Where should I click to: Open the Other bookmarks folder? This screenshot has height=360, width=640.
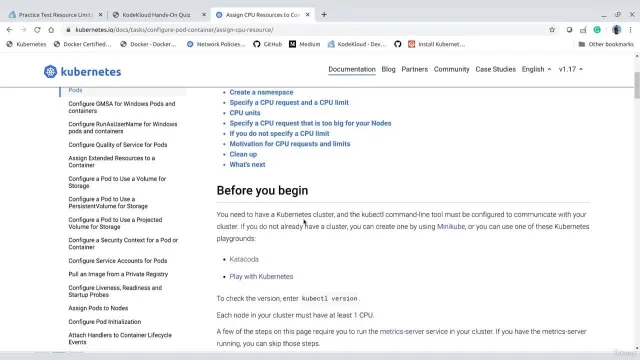pyautogui.click(x=606, y=44)
